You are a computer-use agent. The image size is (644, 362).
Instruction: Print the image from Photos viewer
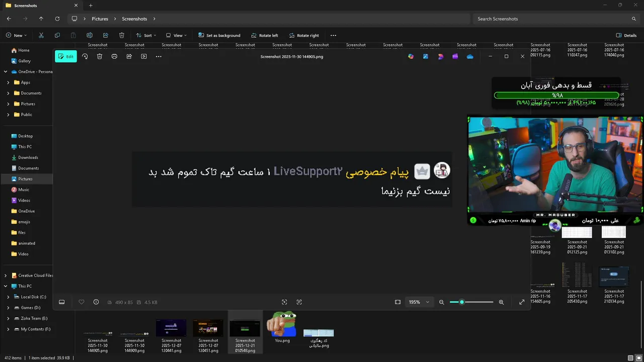pos(114,56)
